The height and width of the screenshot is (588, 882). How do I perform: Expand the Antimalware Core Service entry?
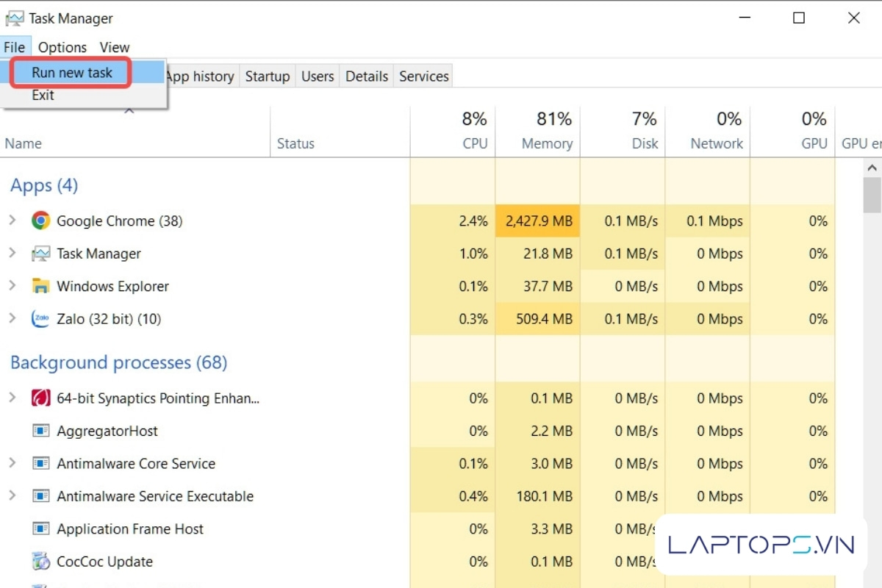point(12,463)
